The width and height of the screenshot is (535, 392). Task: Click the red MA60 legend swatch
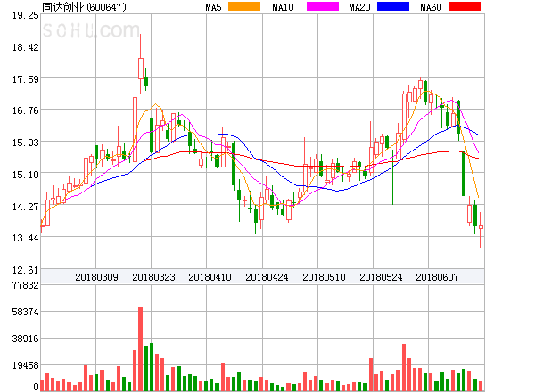[x=463, y=7]
